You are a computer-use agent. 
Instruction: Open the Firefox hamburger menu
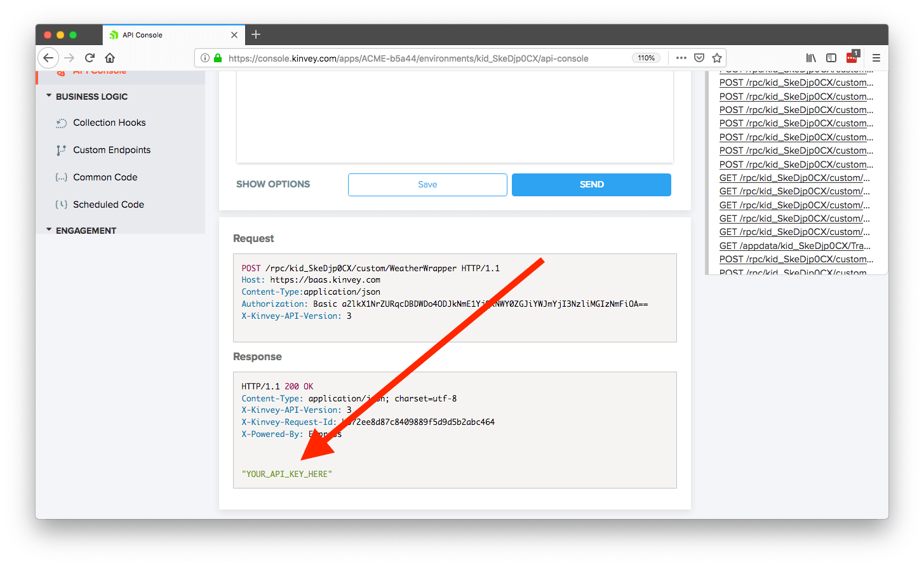(x=876, y=58)
